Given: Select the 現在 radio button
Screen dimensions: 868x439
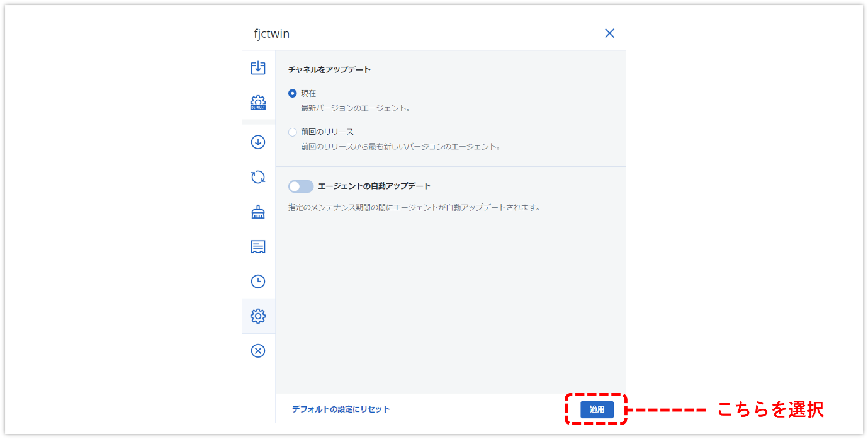Looking at the screenshot, I should pyautogui.click(x=293, y=93).
